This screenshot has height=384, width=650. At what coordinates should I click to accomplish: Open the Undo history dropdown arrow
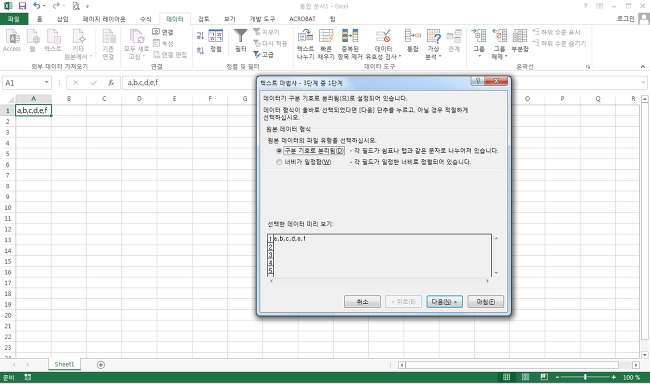click(45, 6)
